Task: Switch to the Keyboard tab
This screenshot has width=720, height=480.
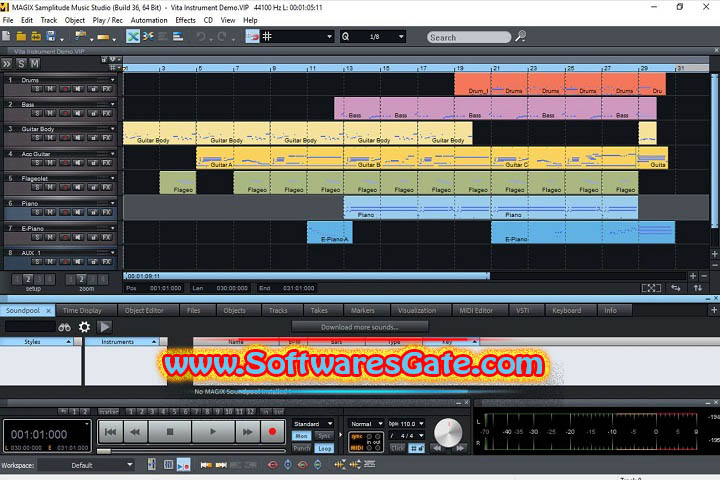Action: (566, 311)
